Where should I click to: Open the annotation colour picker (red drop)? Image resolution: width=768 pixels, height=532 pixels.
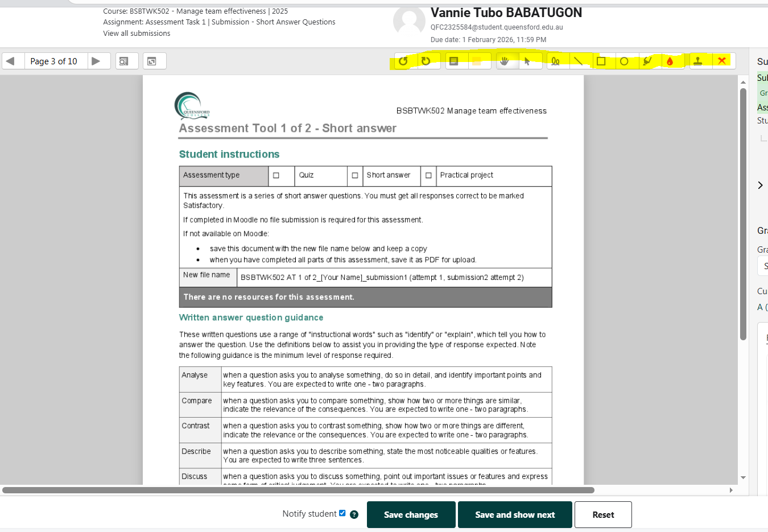[x=670, y=61]
